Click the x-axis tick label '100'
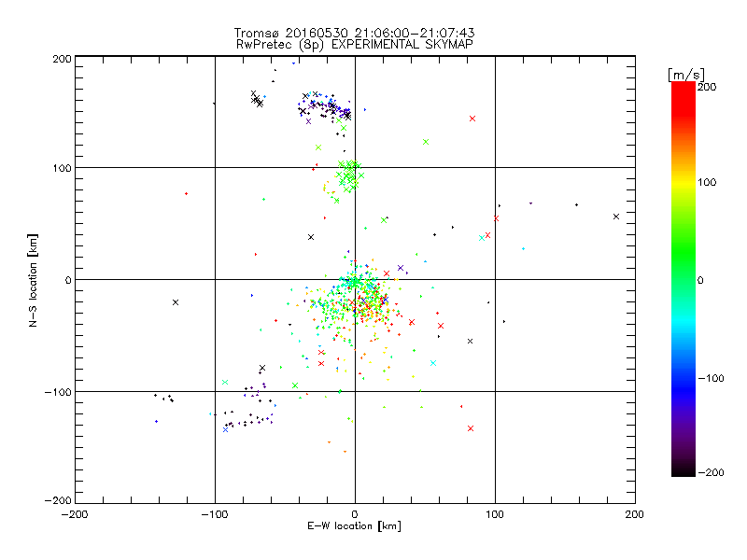The image size is (747, 560). point(495,515)
